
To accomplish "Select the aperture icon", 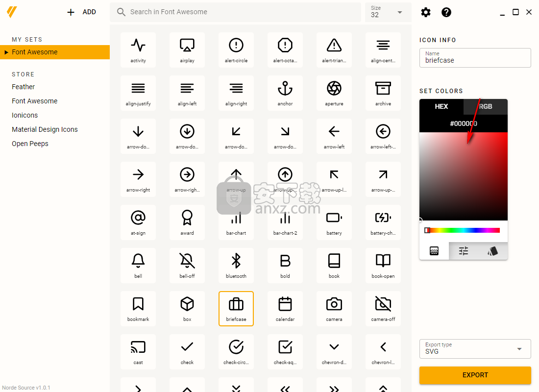I will coord(334,93).
